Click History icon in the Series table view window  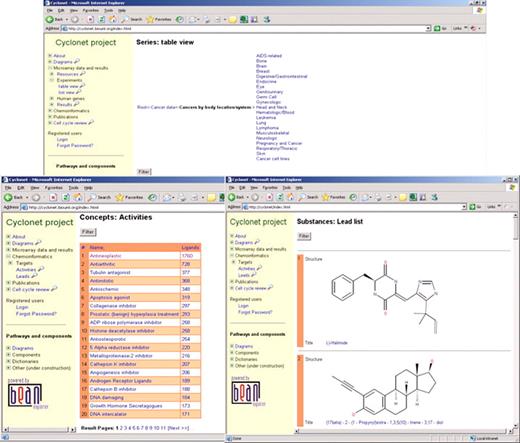180,20
